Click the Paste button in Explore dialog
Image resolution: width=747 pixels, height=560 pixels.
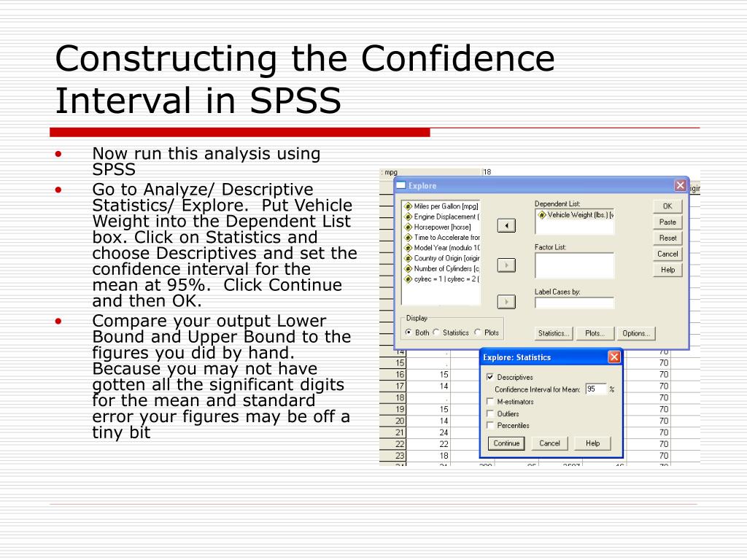(x=667, y=222)
